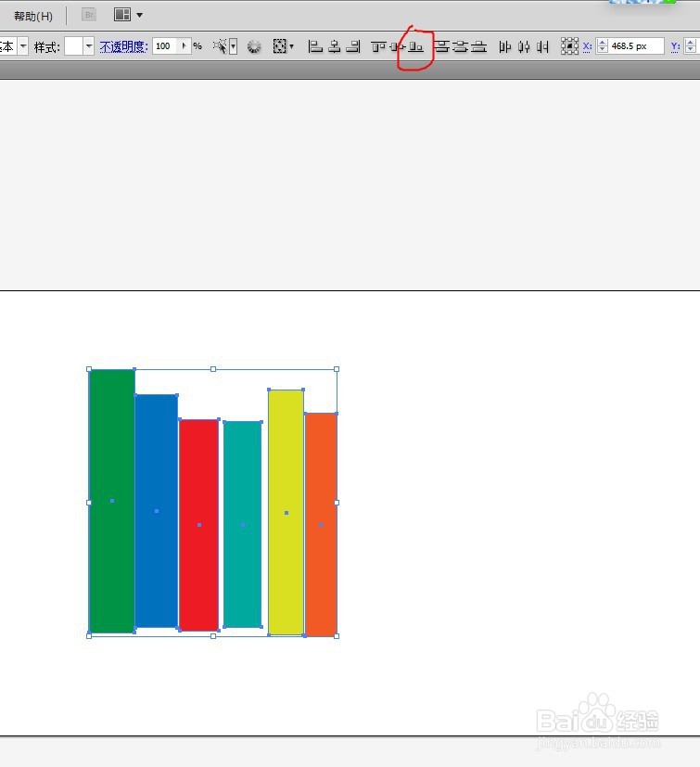Click Vertical Align Bottom icon
The image size is (700, 767).
pyautogui.click(x=415, y=47)
